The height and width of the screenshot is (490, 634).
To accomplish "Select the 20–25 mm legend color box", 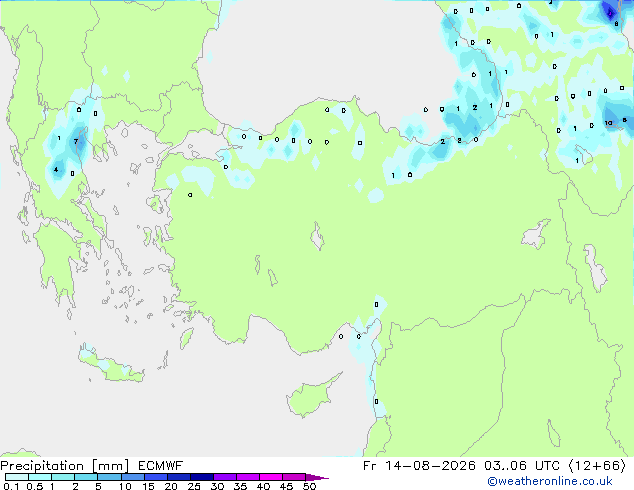I will [x=178, y=477].
